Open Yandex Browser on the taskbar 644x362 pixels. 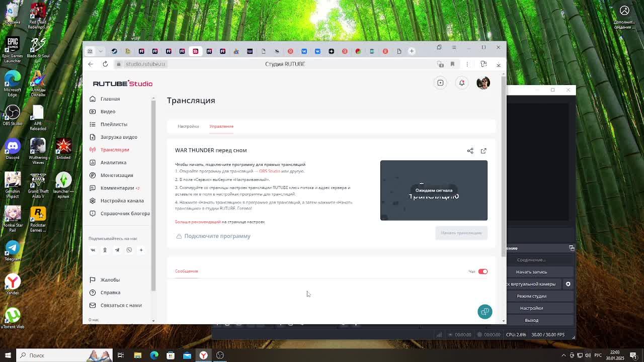[204, 355]
